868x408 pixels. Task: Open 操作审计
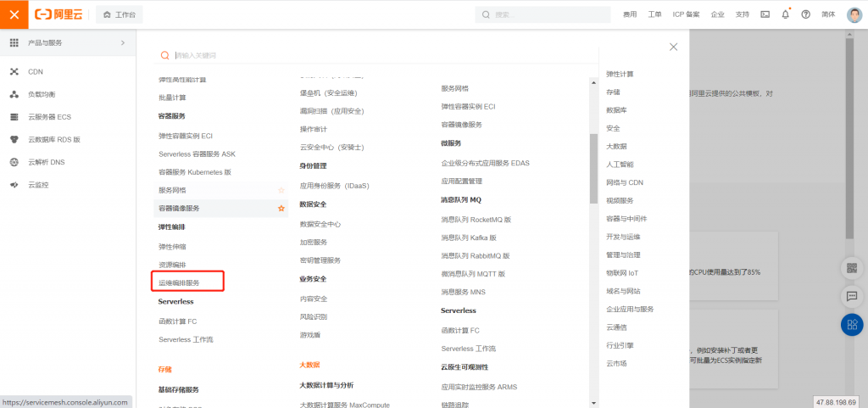[x=314, y=129]
